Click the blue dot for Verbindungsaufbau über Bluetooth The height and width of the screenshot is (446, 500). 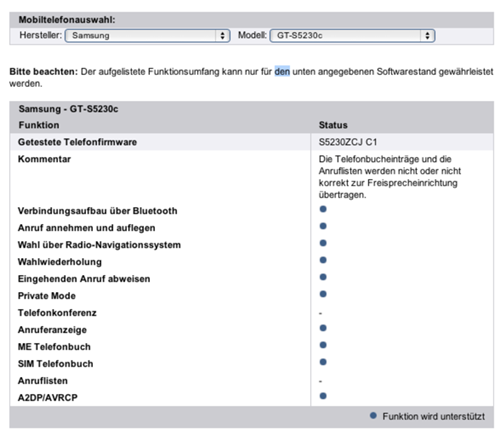coord(323,209)
